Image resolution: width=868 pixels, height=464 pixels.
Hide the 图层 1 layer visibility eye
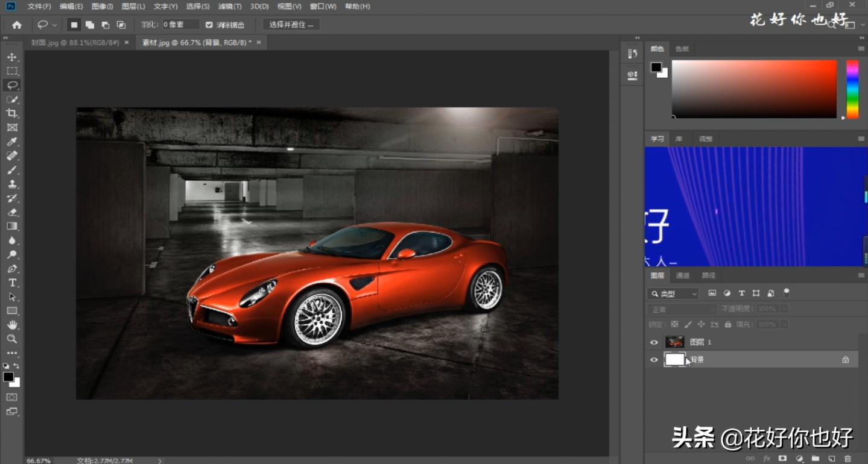point(654,342)
